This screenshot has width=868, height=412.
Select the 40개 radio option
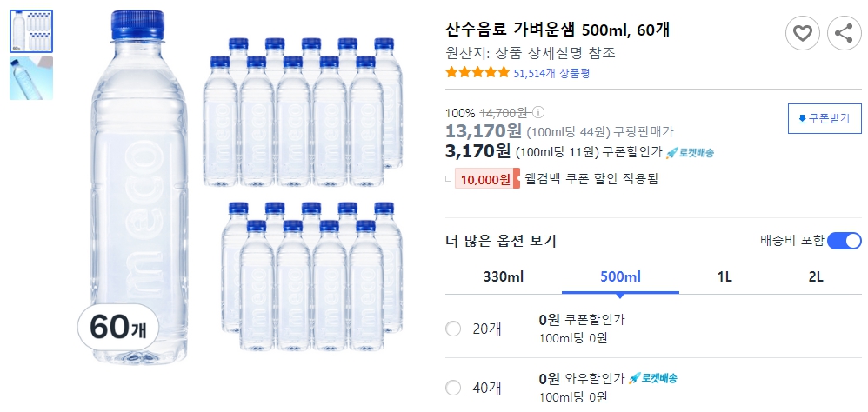(x=452, y=388)
